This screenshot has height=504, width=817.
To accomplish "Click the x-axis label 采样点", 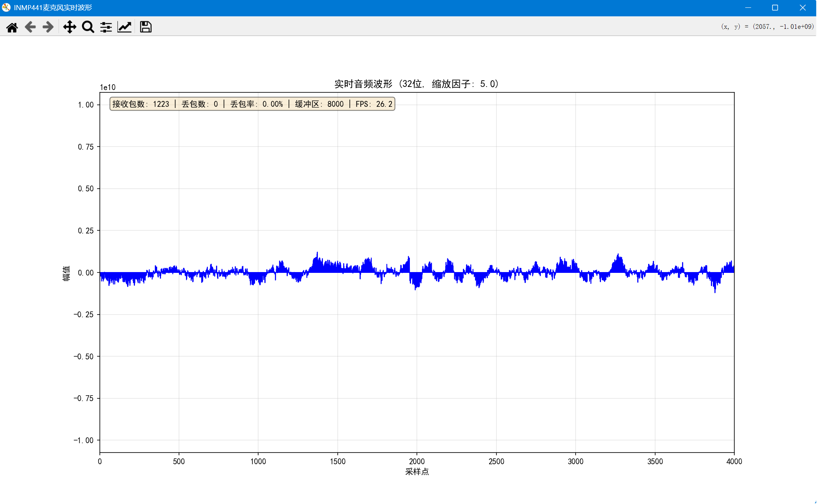I will [x=416, y=472].
